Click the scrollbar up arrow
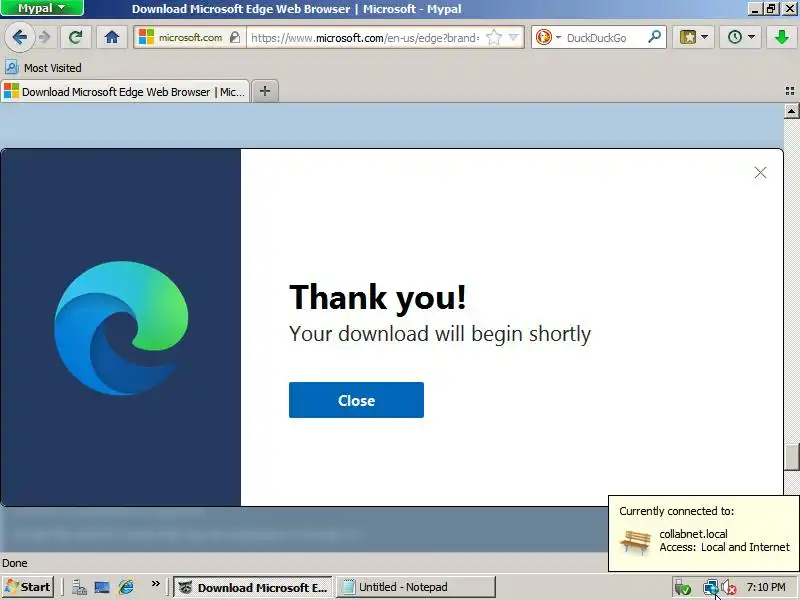Screen dimensions: 800x600 (791, 111)
